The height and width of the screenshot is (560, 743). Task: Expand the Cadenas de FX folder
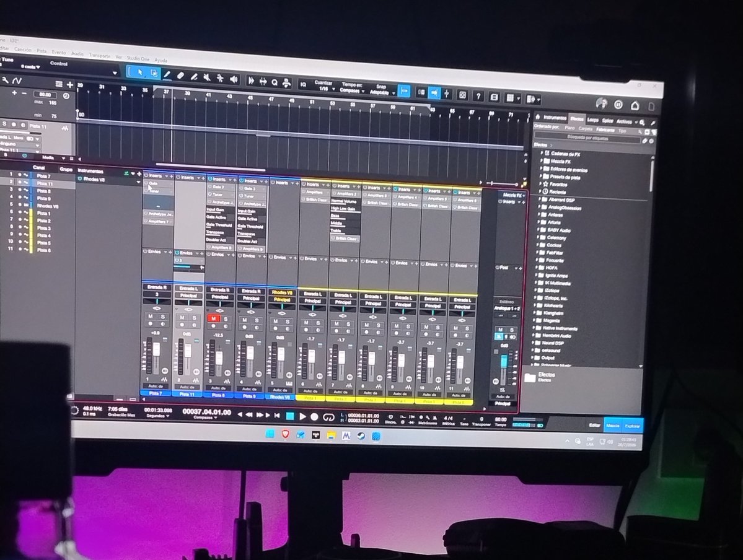[x=542, y=153]
